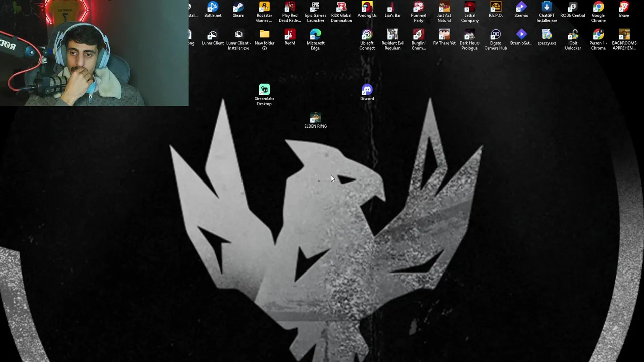Select Lunar Client - Installer.exe file
This screenshot has width=644, height=362.
click(238, 40)
